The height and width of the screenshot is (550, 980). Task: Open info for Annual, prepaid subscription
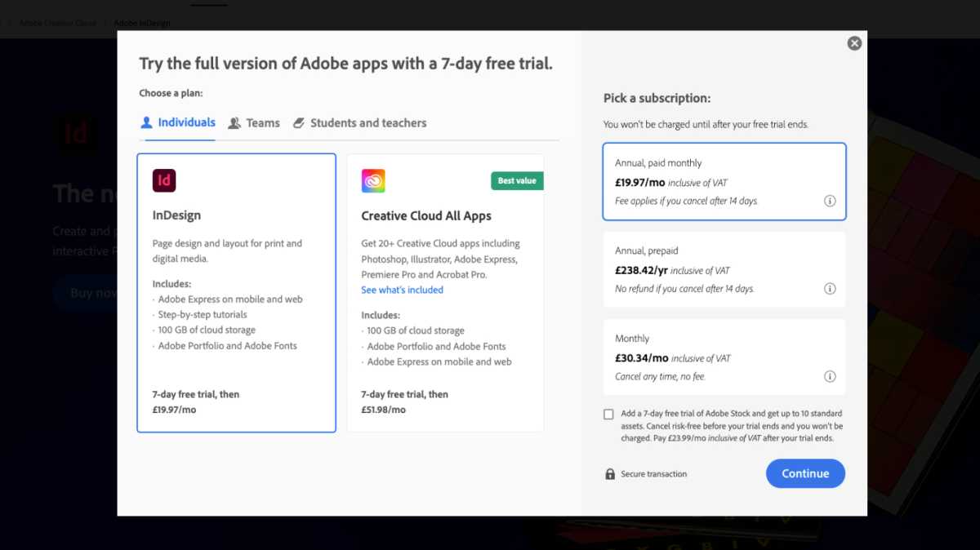830,289
